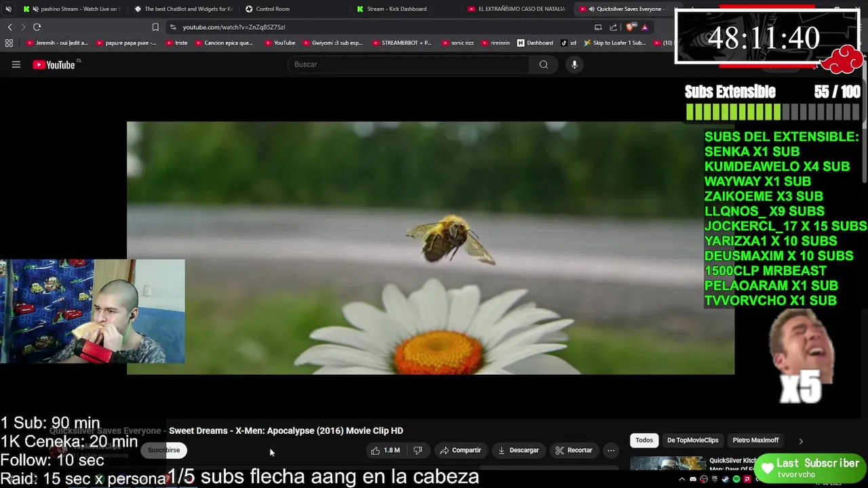Open site settings icon beside URL
This screenshot has height=488, width=868.
pos(173,27)
